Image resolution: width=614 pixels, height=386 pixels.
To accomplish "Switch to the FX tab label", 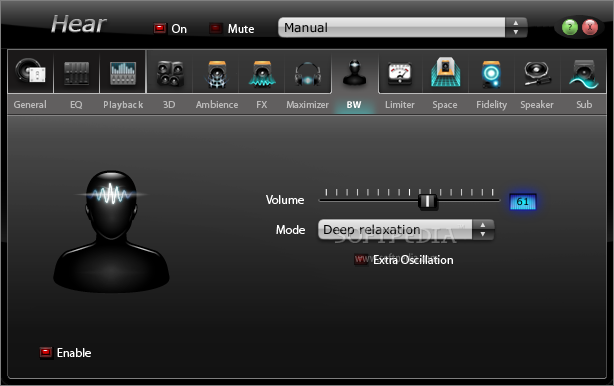I will click(x=262, y=105).
